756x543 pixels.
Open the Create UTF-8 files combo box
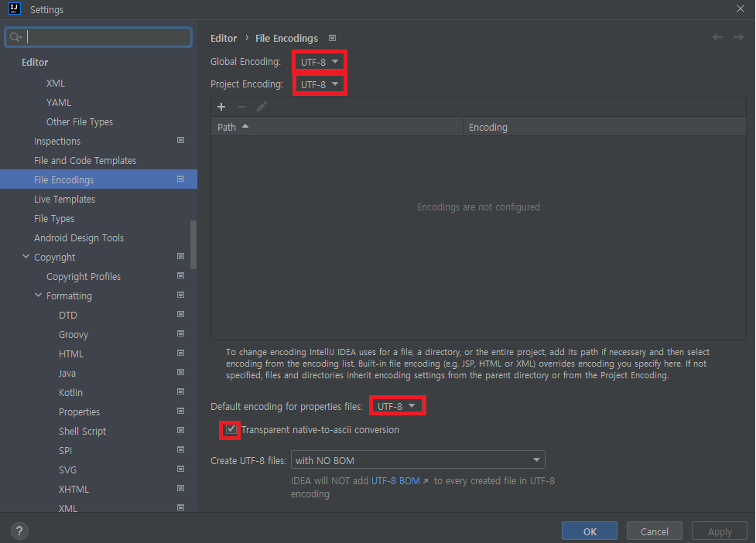coord(418,460)
